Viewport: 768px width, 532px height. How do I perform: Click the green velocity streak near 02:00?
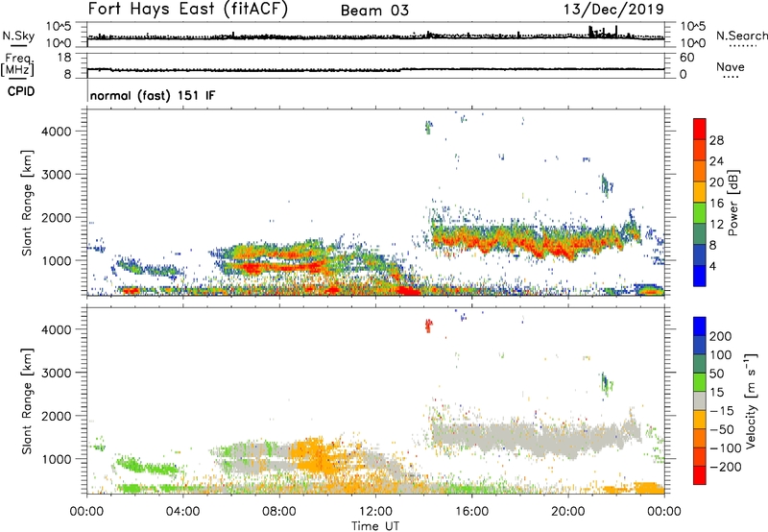coord(146,466)
